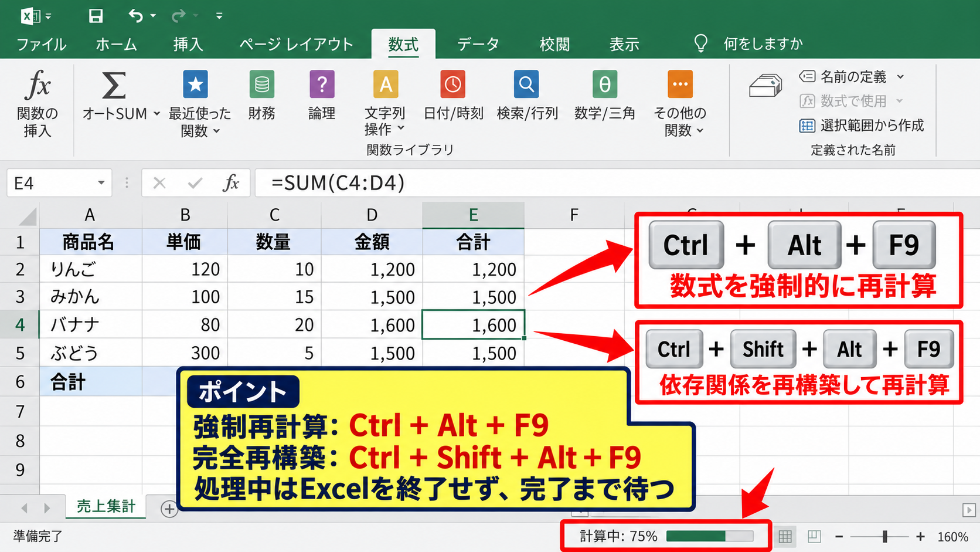
Task: Open the Excel application icon menu
Action: coord(30,16)
